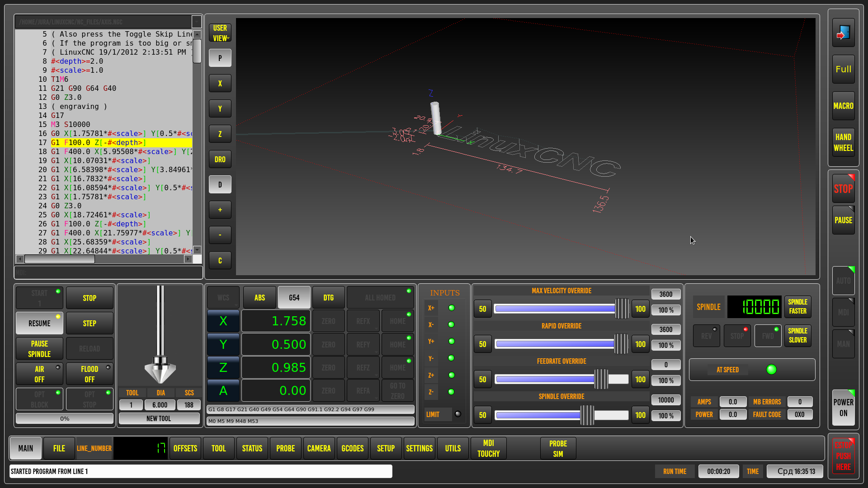Toggle DRO display in preview
This screenshot has height=488, width=868.
(220, 160)
